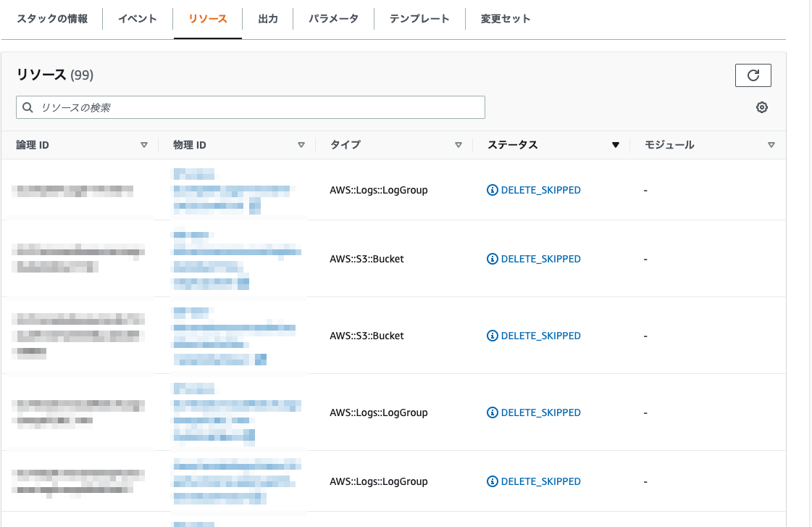Open the 論理 ID column filter

pyautogui.click(x=144, y=144)
